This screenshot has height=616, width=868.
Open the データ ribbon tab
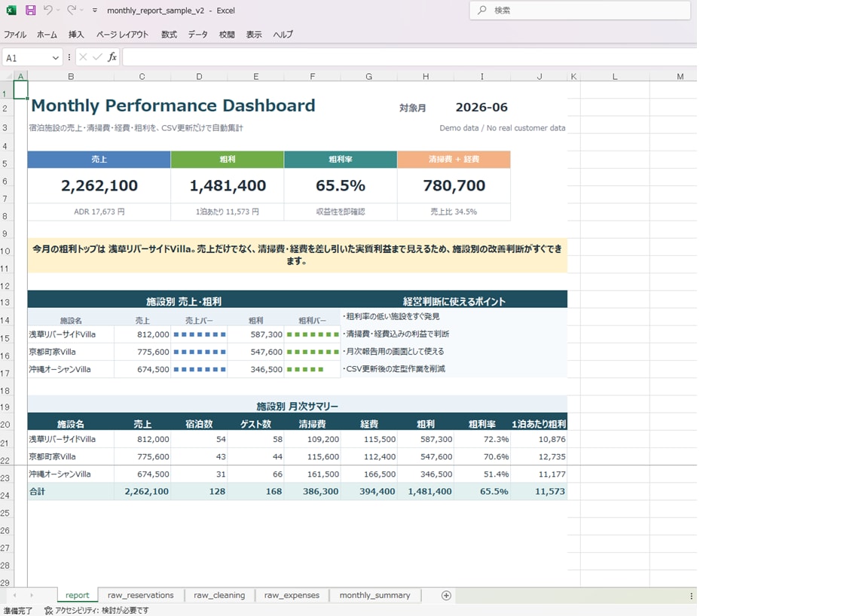click(197, 35)
